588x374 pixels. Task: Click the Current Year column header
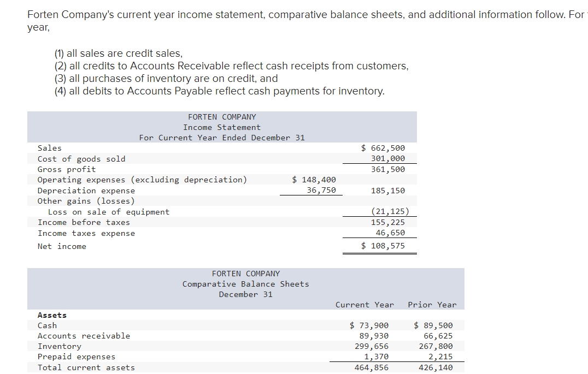(364, 305)
